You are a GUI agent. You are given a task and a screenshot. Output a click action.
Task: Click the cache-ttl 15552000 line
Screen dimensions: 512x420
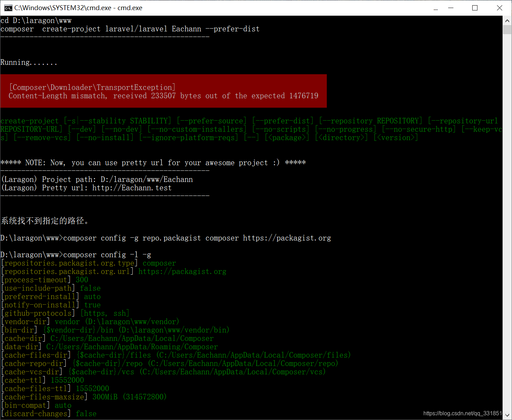click(43, 380)
